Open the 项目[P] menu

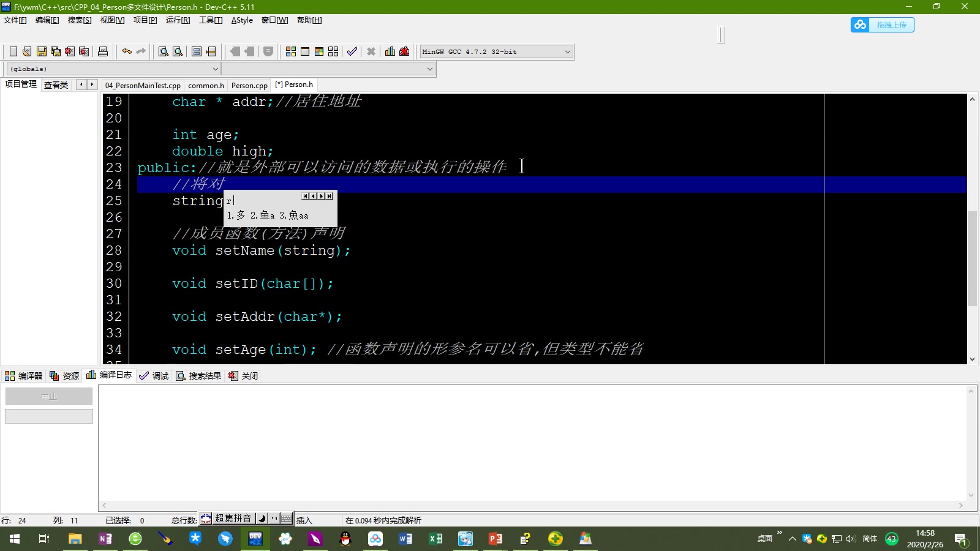pyautogui.click(x=145, y=20)
